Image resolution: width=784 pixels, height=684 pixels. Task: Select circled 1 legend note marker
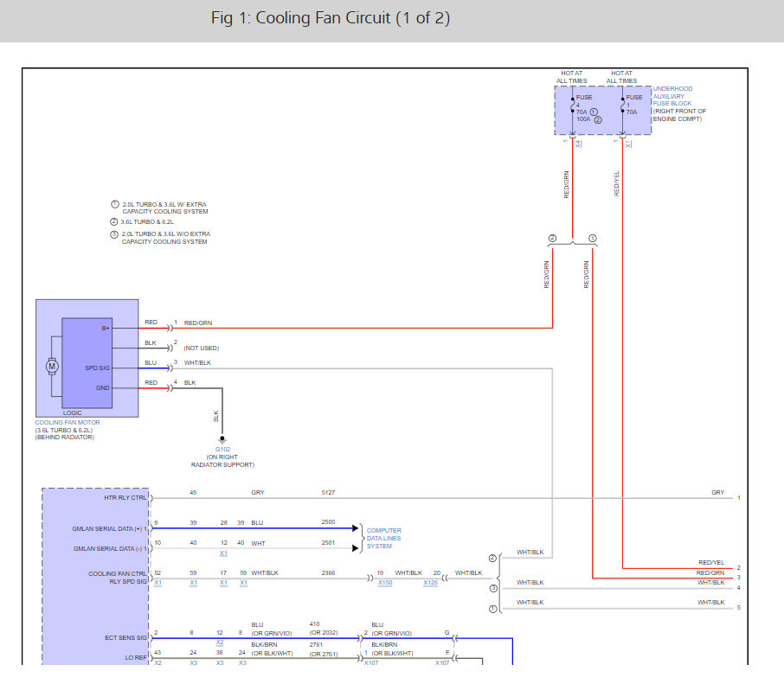tap(114, 204)
